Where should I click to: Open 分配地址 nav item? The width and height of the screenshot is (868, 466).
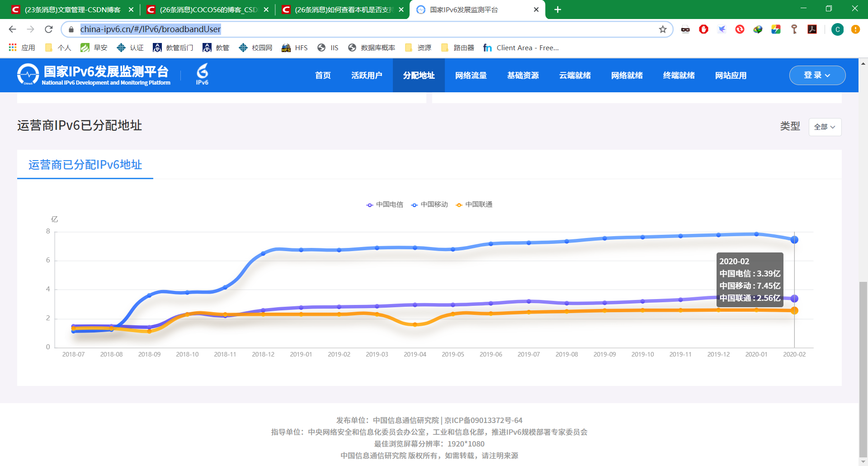click(x=419, y=76)
